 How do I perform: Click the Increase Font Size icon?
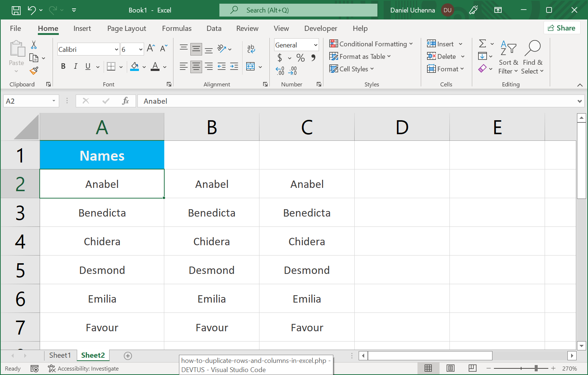point(151,48)
